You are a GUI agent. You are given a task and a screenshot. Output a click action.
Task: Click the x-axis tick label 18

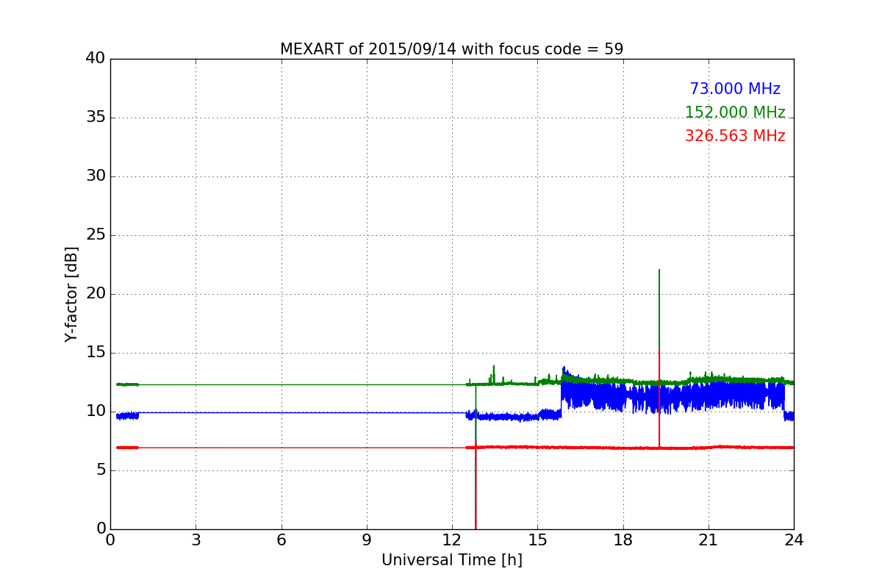(x=623, y=540)
